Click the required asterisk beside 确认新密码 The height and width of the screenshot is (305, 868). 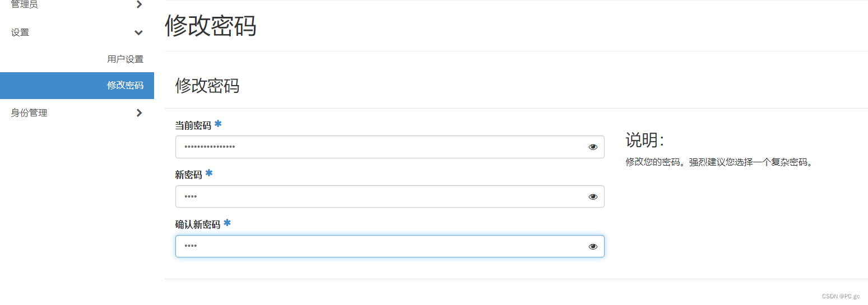point(227,223)
